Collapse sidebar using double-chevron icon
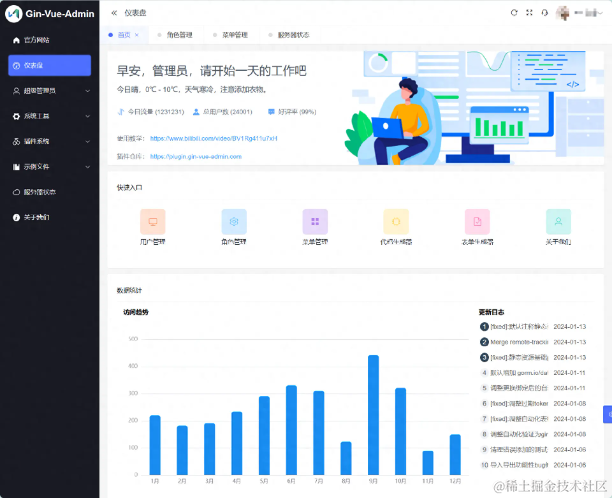This screenshot has width=612, height=498. (114, 13)
